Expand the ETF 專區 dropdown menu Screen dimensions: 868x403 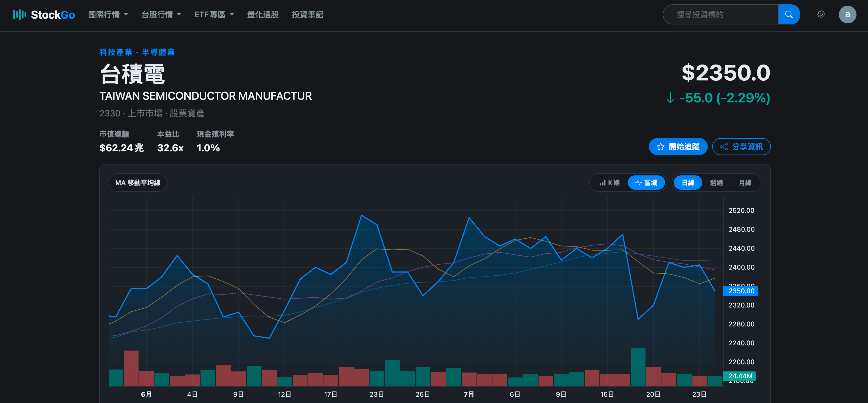[214, 15]
